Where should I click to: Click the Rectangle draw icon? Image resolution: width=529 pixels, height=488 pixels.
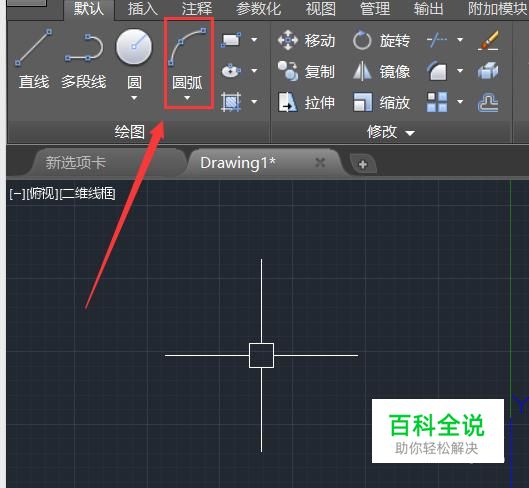pos(231,40)
